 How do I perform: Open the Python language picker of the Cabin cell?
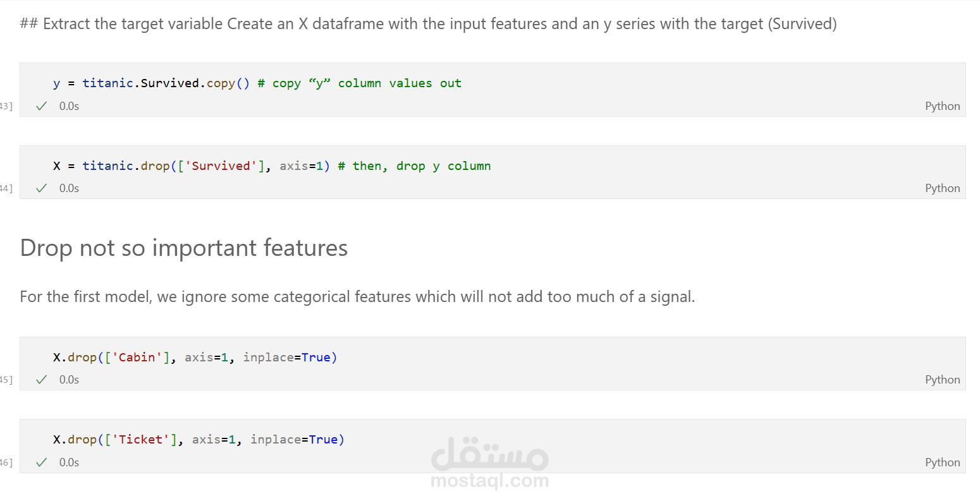point(942,380)
